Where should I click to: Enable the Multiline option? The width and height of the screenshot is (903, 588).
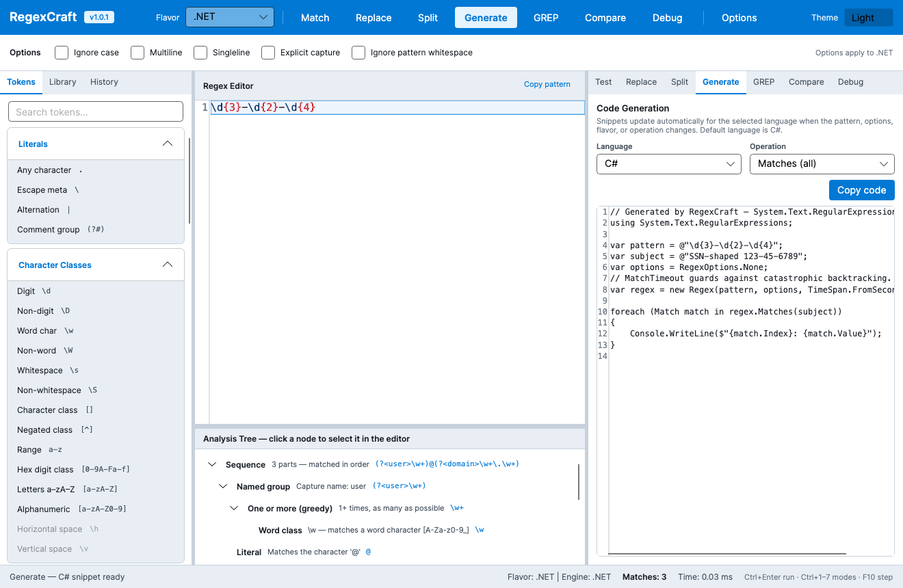pos(138,53)
